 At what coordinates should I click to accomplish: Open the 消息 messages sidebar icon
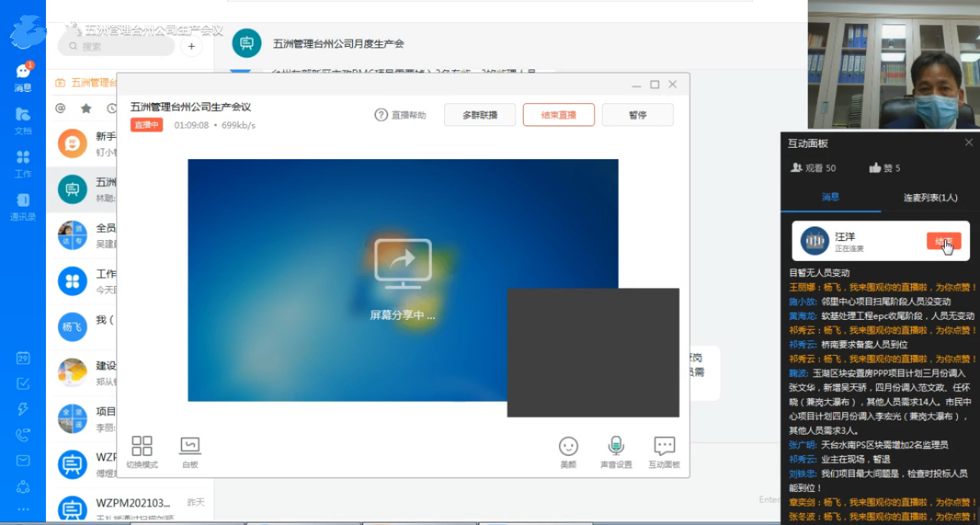click(23, 74)
